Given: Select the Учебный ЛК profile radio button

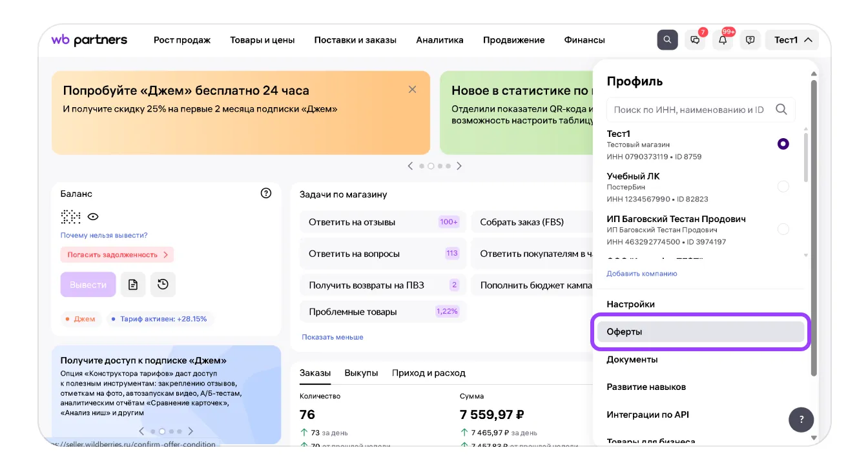Looking at the screenshot, I should click(x=783, y=187).
